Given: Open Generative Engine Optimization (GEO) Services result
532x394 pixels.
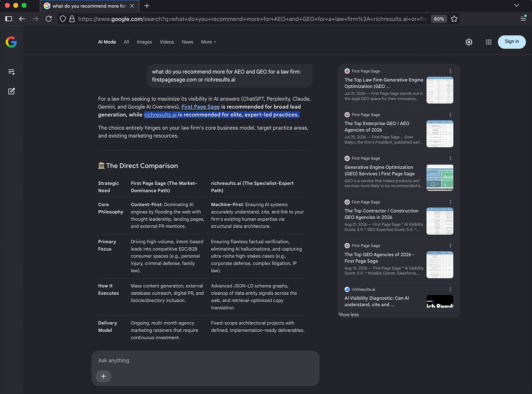Looking at the screenshot, I should tap(379, 170).
